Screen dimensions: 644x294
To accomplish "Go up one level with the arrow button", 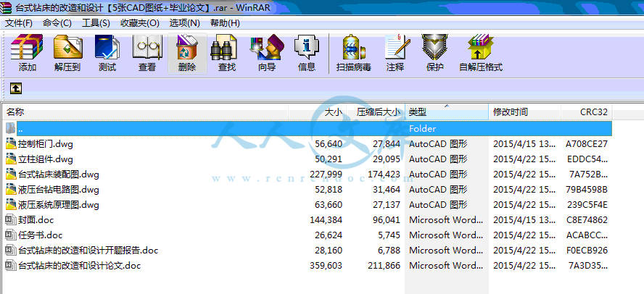I will point(16,88).
